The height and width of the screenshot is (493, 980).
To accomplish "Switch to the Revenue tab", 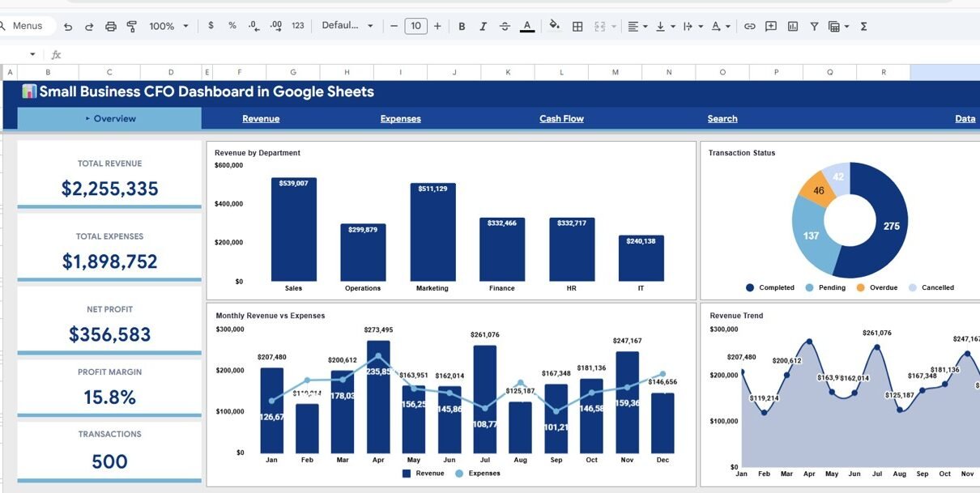I will [x=261, y=119].
